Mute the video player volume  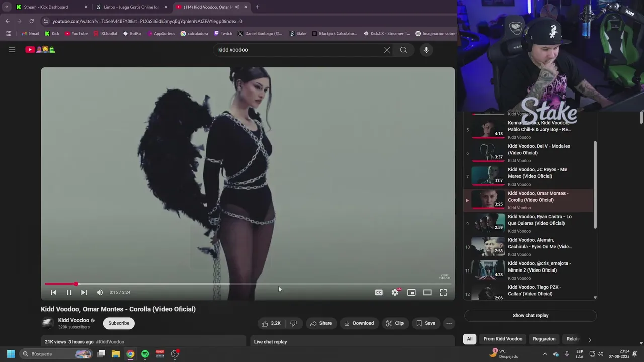pos(100,292)
